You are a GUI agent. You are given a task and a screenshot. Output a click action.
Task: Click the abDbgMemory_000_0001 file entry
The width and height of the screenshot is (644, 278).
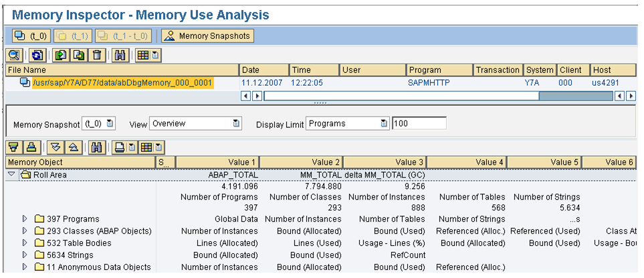pyautogui.click(x=122, y=83)
